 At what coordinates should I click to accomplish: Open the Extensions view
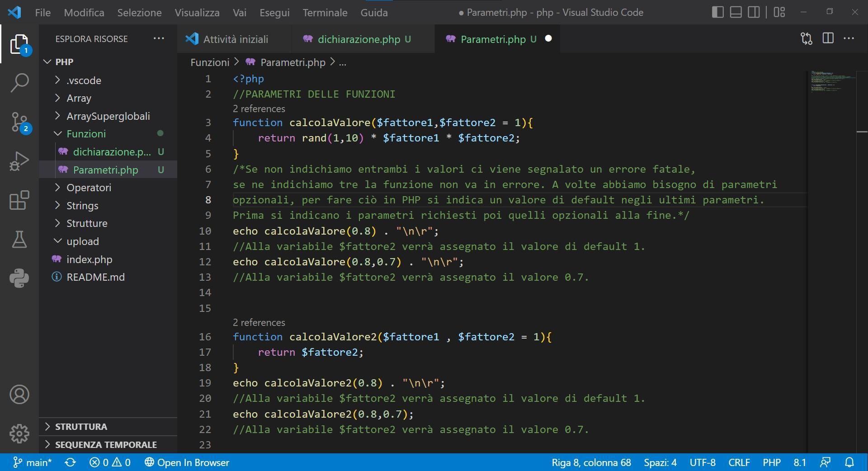19,200
